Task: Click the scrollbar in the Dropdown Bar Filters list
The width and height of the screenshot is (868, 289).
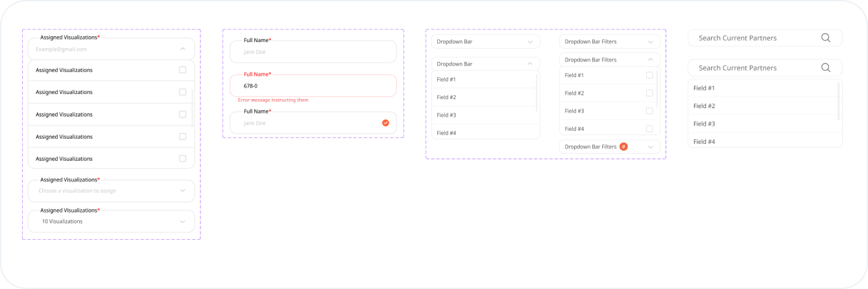Action: coord(658,89)
